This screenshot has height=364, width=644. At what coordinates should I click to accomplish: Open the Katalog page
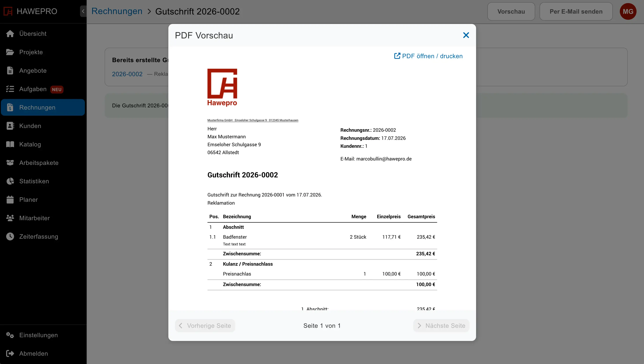coord(43,144)
